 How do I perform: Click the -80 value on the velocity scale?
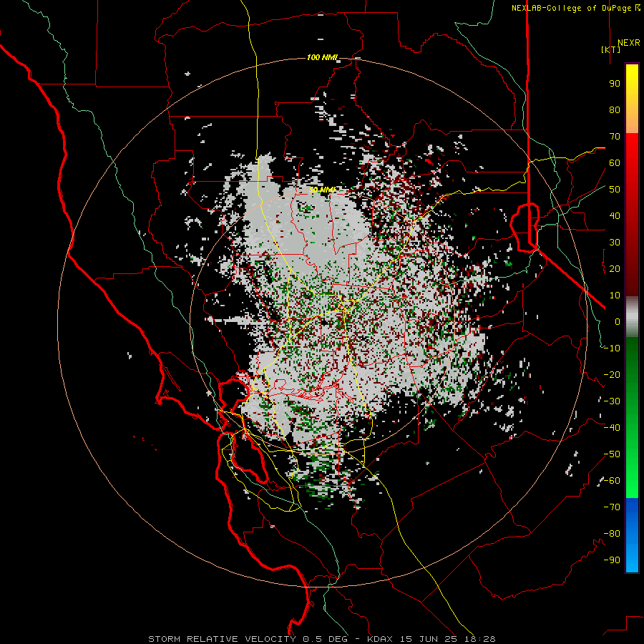(612, 534)
